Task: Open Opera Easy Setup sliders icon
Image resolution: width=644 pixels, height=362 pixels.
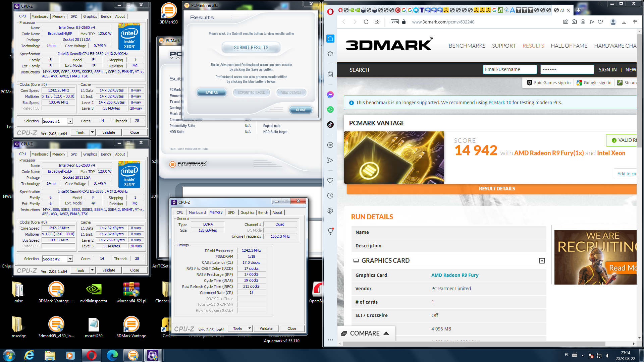Action: click(635, 22)
